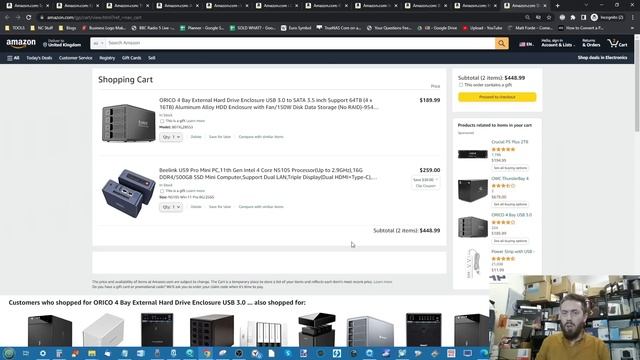Compare ORICO enclosure with similar items

pyautogui.click(x=261, y=137)
